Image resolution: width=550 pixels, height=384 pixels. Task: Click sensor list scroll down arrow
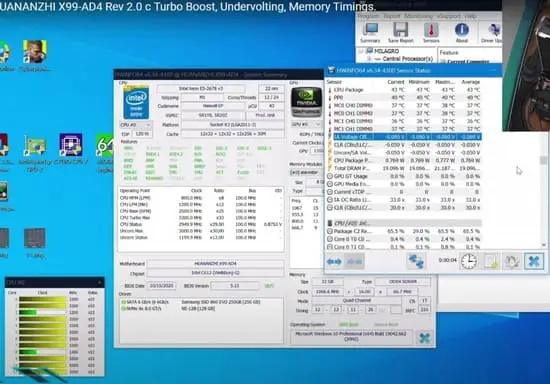click(x=543, y=244)
